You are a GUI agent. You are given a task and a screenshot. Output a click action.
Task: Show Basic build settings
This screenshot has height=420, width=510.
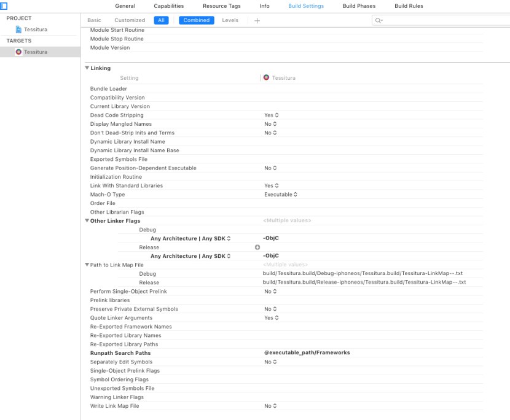(x=94, y=20)
